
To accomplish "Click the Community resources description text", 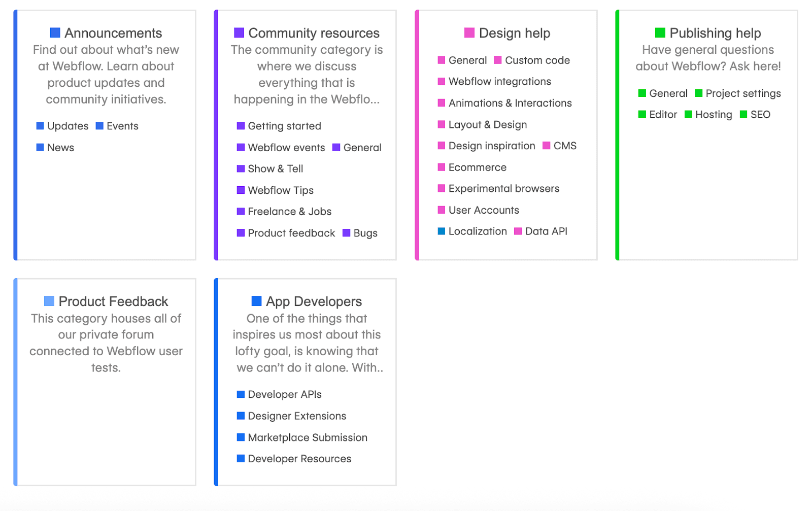I will (307, 75).
